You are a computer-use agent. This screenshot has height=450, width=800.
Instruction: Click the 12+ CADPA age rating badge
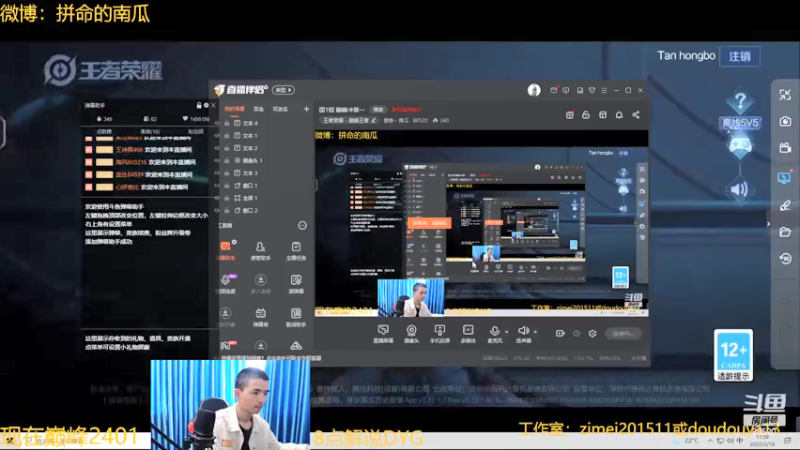click(733, 355)
